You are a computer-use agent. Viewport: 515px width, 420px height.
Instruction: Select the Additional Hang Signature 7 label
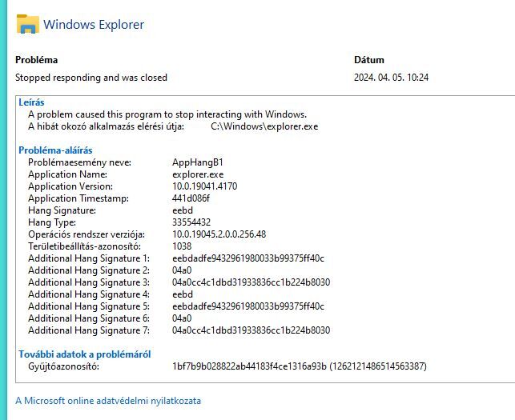89,330
